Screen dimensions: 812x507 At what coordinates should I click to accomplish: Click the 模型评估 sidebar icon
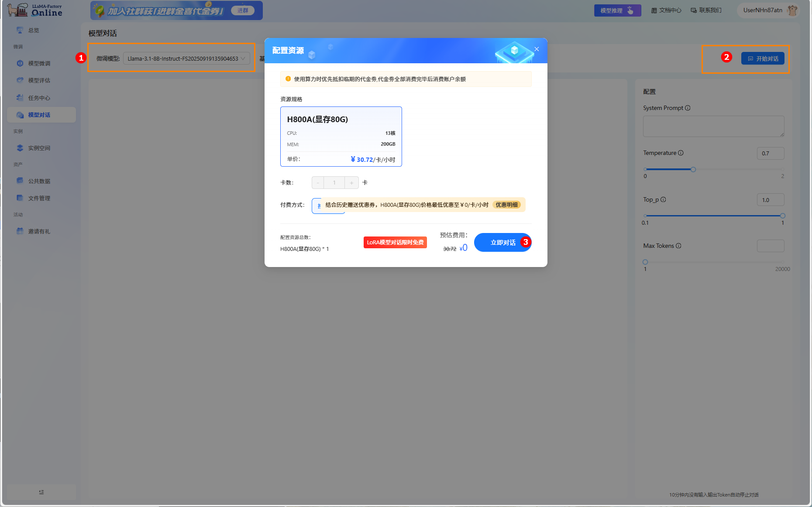[20, 80]
